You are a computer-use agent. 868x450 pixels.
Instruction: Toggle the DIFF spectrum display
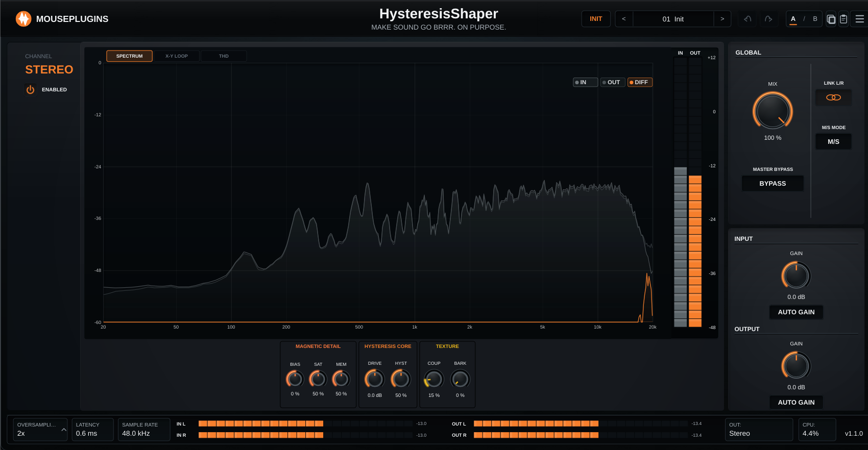[640, 82]
